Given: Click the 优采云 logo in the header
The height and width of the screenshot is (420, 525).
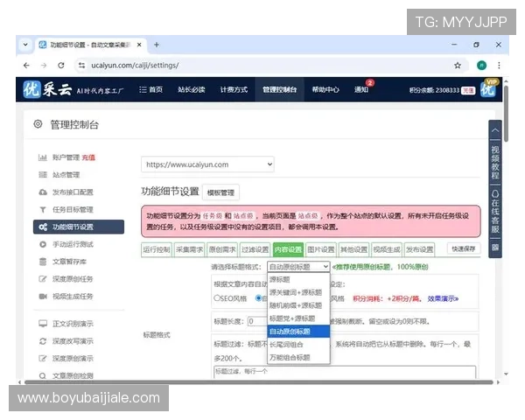Looking at the screenshot, I should (x=47, y=89).
